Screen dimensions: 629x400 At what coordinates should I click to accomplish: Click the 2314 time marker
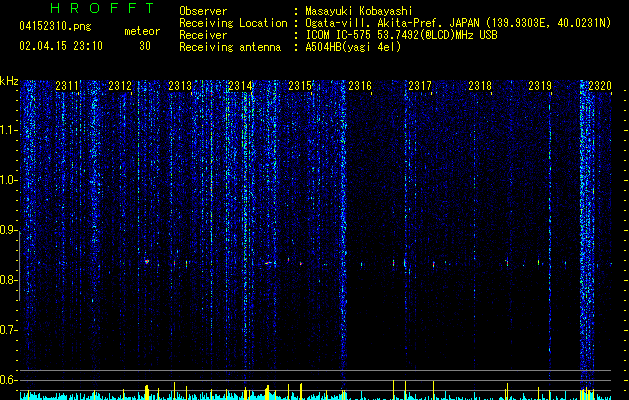[x=240, y=86]
